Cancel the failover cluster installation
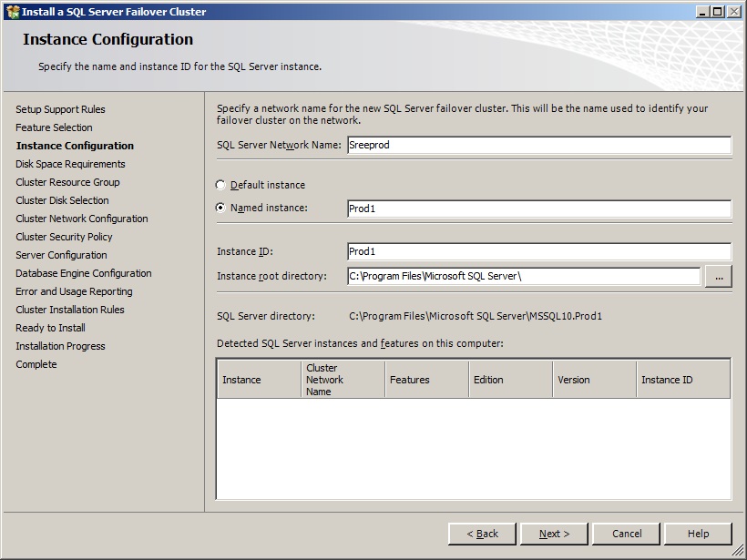The image size is (747, 560). pos(626,534)
